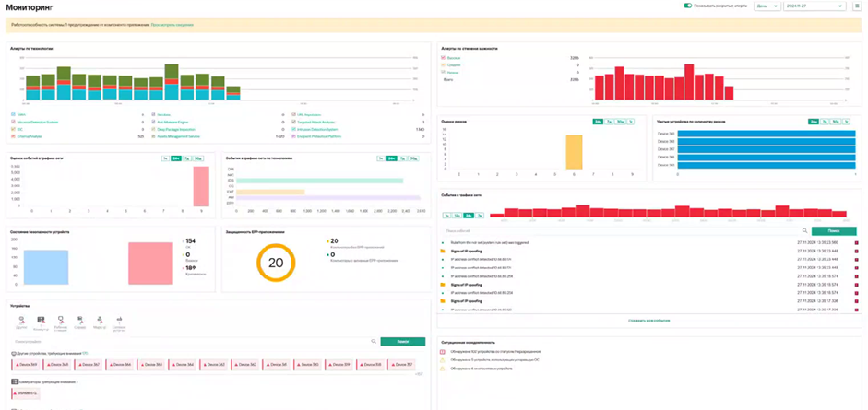Toggle the Targeted Attack Analyzer checkbox

(292, 122)
